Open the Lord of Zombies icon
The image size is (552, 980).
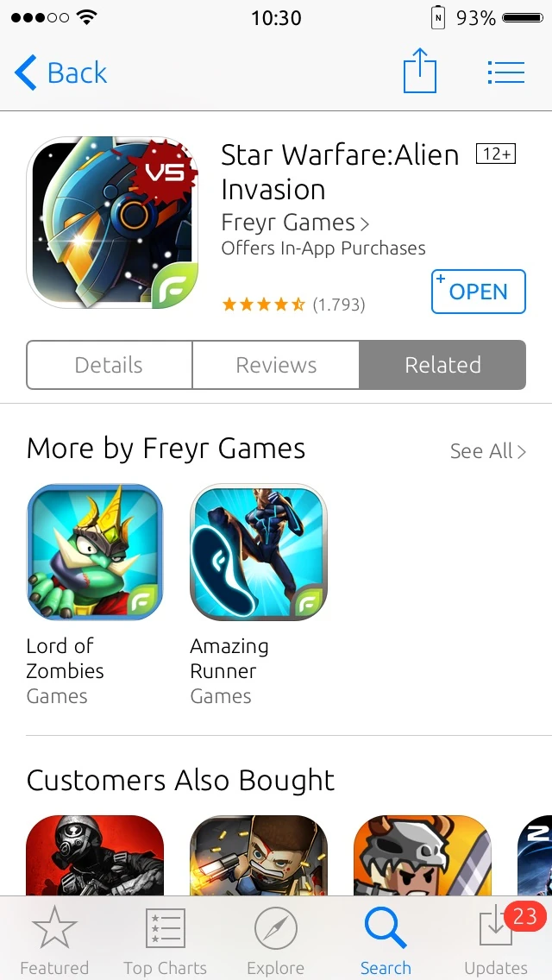point(95,552)
